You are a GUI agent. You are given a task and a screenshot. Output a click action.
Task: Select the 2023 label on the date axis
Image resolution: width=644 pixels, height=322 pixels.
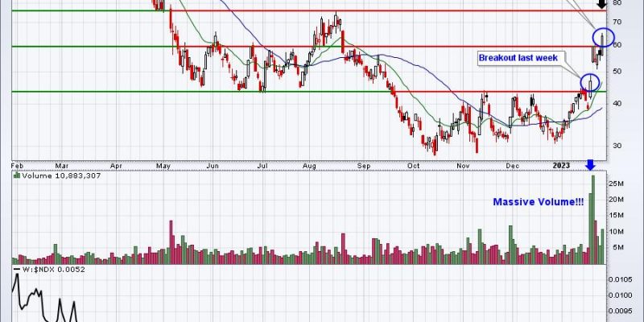coord(561,165)
